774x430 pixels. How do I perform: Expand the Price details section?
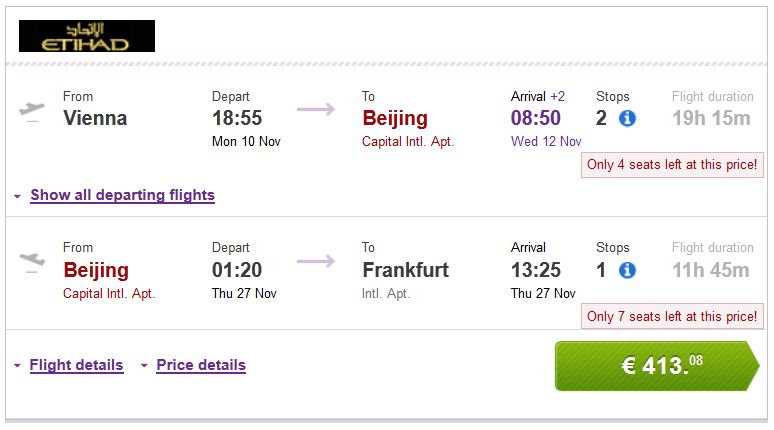point(200,365)
